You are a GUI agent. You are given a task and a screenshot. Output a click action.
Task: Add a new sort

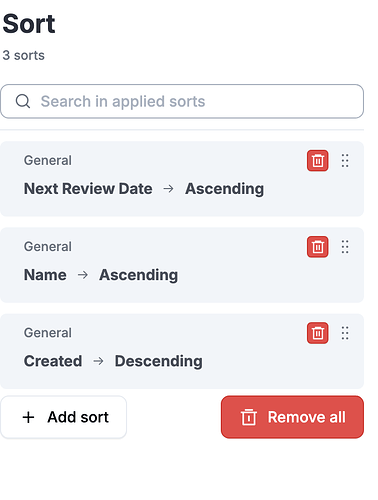pyautogui.click(x=64, y=417)
